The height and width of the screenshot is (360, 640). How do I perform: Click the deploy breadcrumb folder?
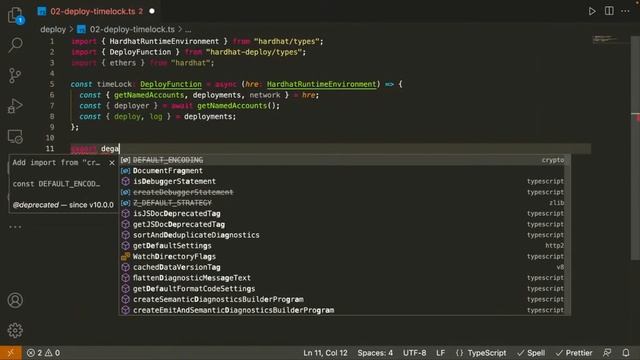click(x=53, y=29)
